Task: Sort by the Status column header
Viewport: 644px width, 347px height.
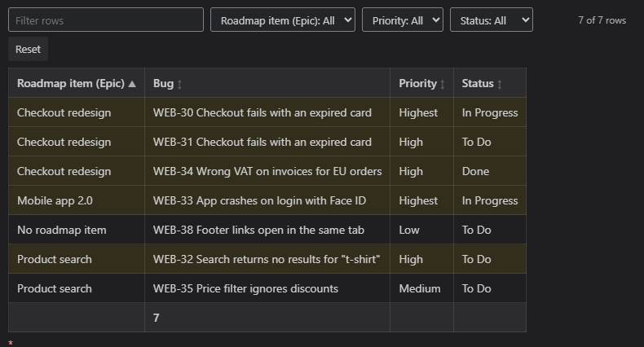Action: coord(490,83)
